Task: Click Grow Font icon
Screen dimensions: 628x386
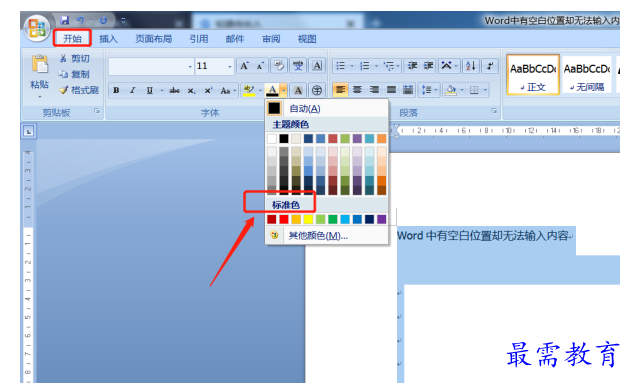Action: tap(244, 66)
